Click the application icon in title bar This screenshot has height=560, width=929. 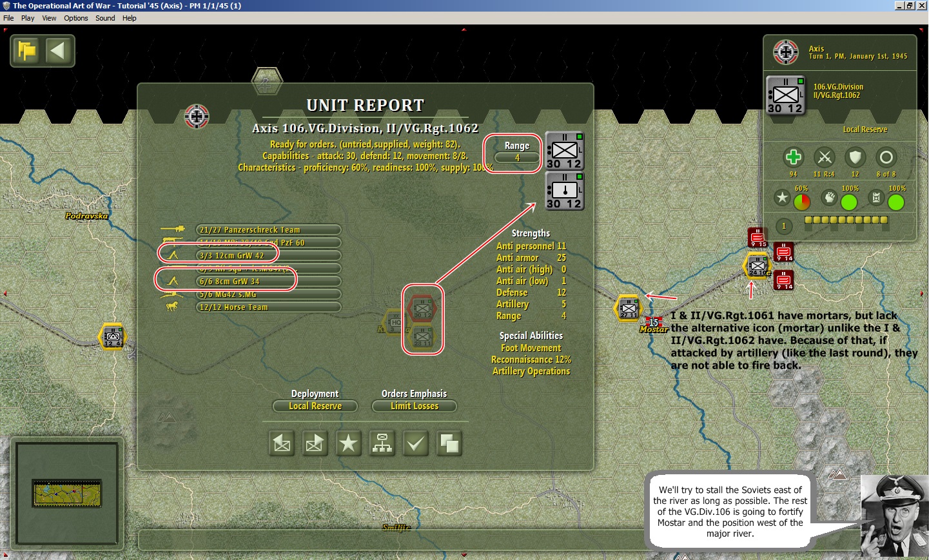[6, 6]
